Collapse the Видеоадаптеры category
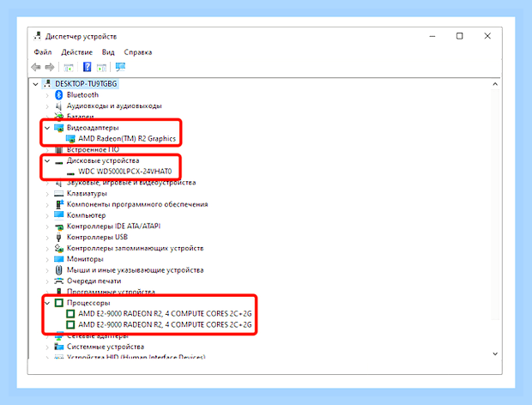532x405 pixels. coord(47,128)
